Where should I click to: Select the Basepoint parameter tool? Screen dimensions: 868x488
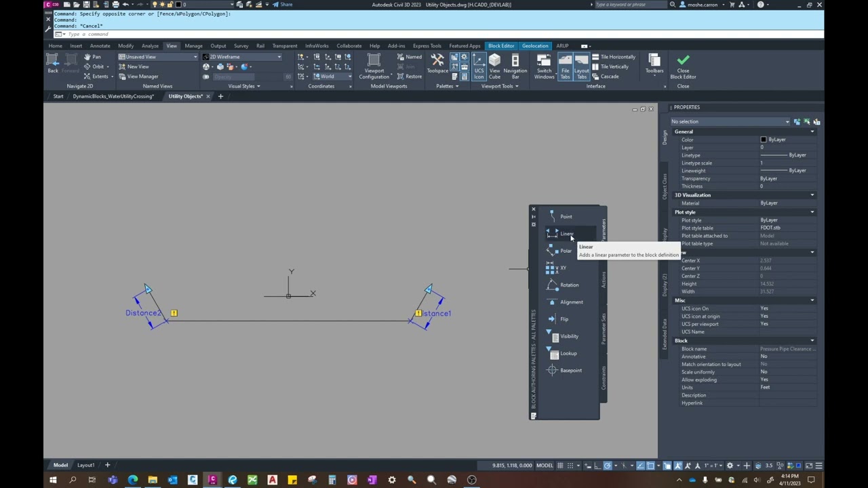(564, 370)
